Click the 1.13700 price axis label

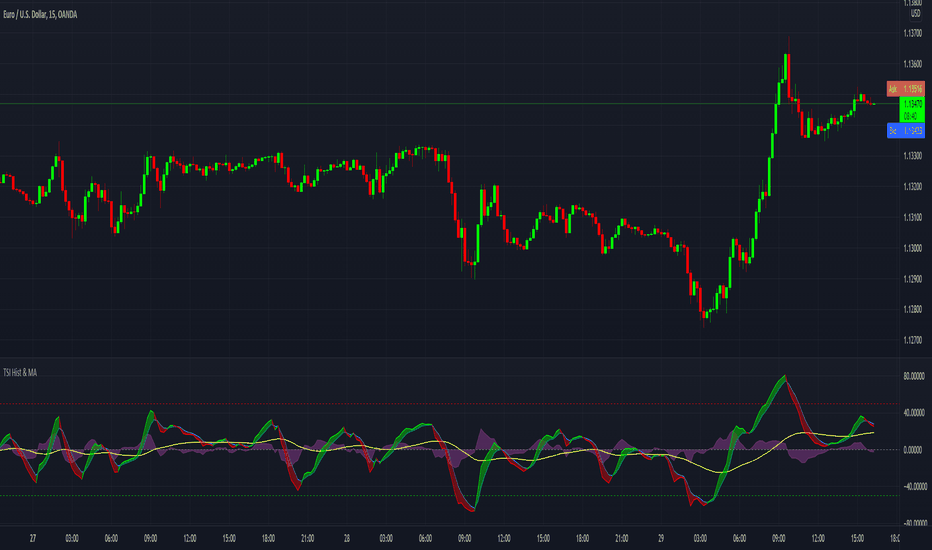pyautogui.click(x=912, y=33)
